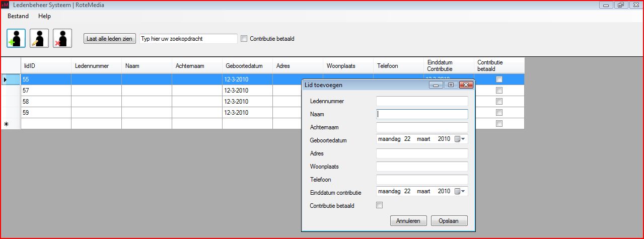Click the Adres input field in dialog

tap(422, 153)
